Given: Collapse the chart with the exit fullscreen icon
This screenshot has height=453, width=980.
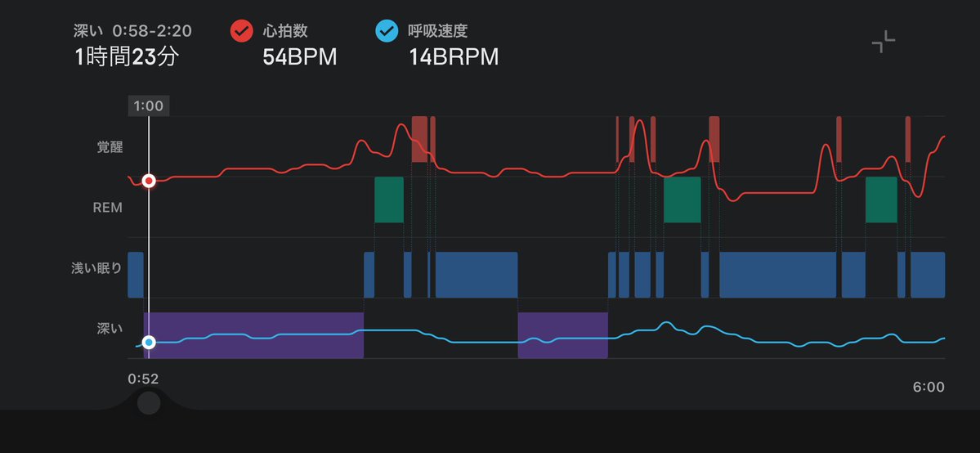Looking at the screenshot, I should (883, 42).
